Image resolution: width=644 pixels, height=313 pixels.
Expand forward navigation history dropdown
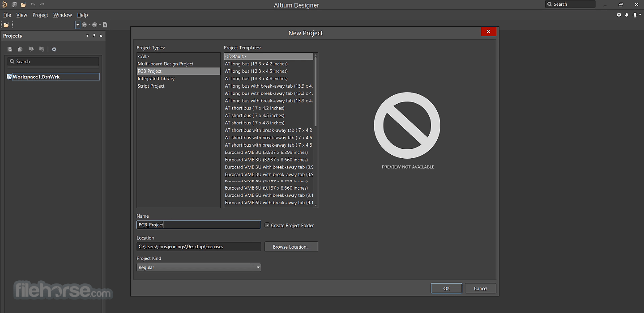click(x=99, y=25)
